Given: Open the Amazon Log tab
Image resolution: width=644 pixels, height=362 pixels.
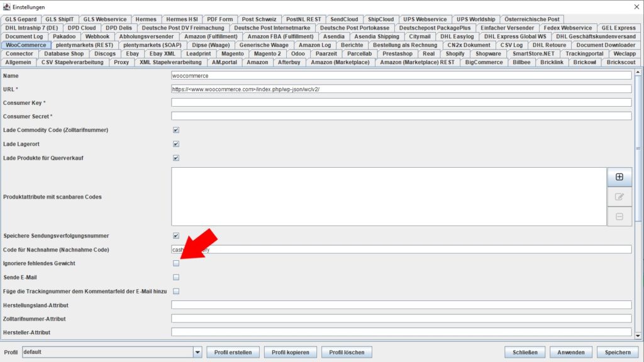Looking at the screenshot, I should coord(314,45).
